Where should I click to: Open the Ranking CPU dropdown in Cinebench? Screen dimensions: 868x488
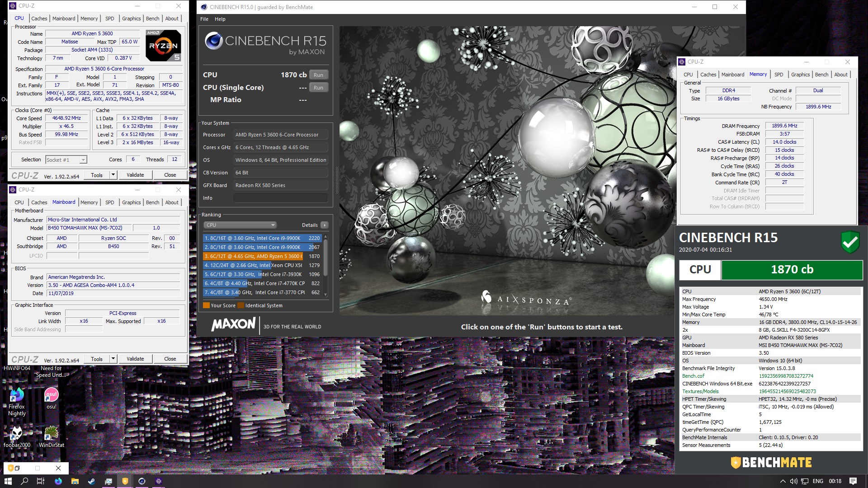click(240, 225)
